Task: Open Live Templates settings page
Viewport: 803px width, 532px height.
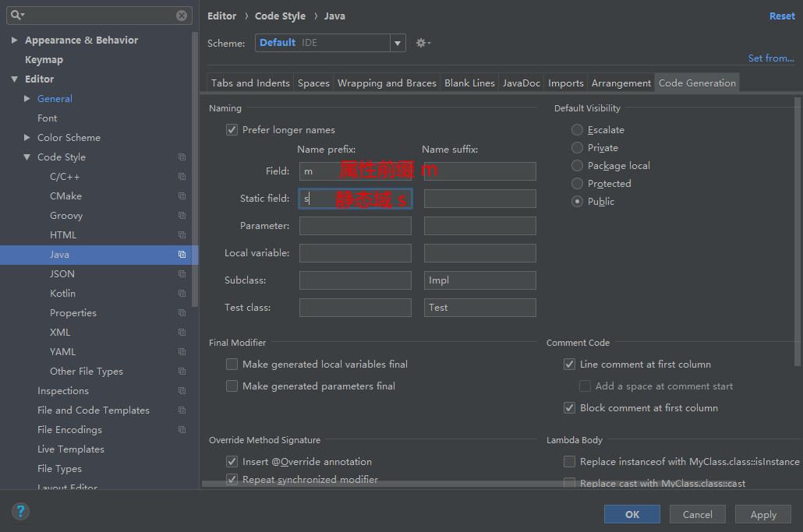Action: (71, 449)
